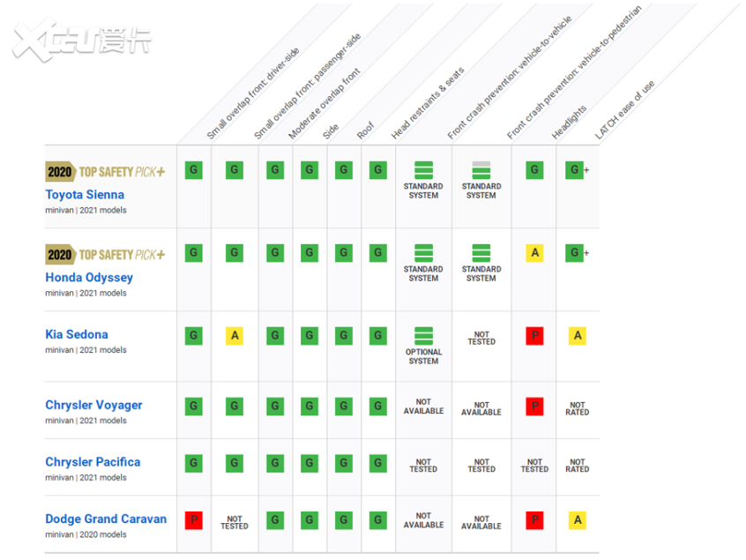Screen dimensions: 746x560
Task: Click 'minivan | 2020 models' under Dodge Grand Caravan
Action: pyautogui.click(x=86, y=534)
